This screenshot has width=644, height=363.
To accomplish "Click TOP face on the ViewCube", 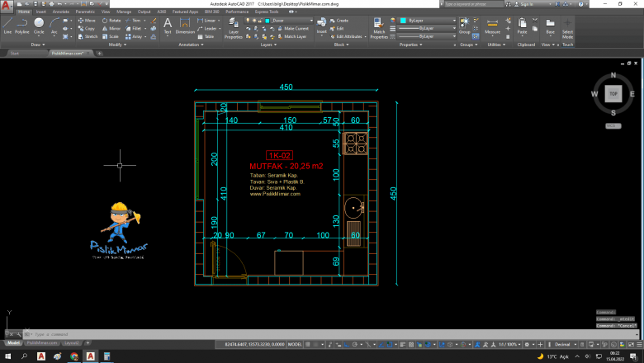I will coord(613,94).
